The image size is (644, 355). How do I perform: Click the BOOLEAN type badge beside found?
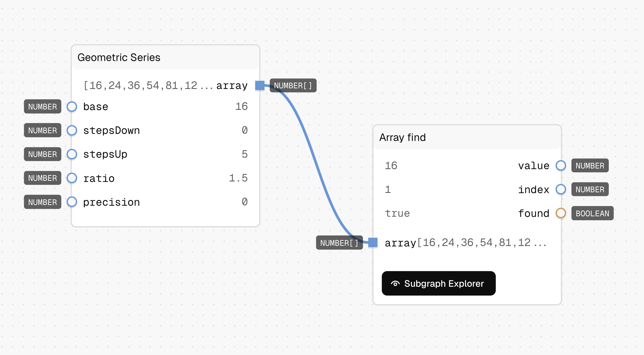coord(592,213)
